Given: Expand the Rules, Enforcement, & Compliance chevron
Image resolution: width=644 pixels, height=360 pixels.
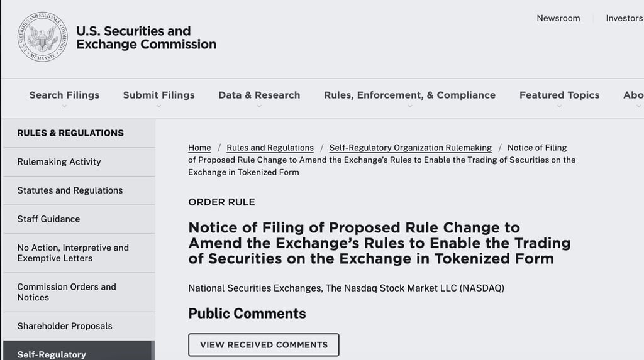Looking at the screenshot, I should [x=409, y=106].
